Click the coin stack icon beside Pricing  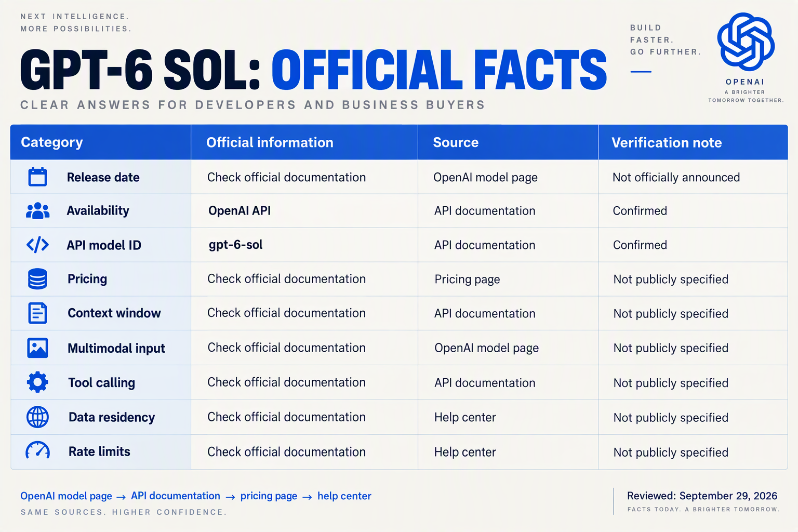37,279
